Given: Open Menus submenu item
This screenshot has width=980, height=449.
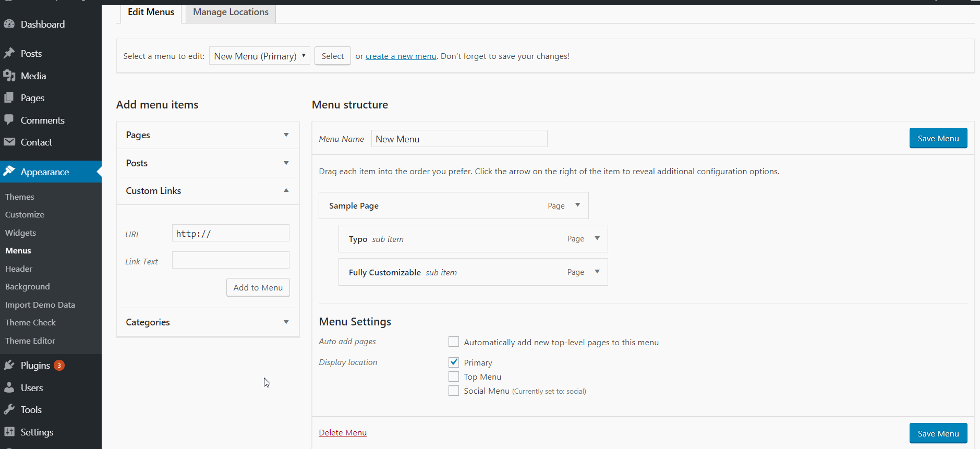Looking at the screenshot, I should click(18, 250).
